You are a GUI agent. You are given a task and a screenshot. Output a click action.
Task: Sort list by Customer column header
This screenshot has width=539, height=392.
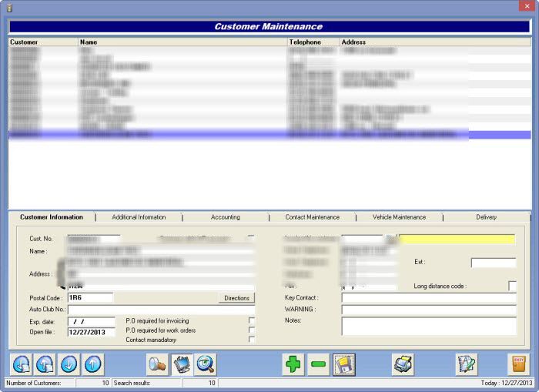[43, 42]
